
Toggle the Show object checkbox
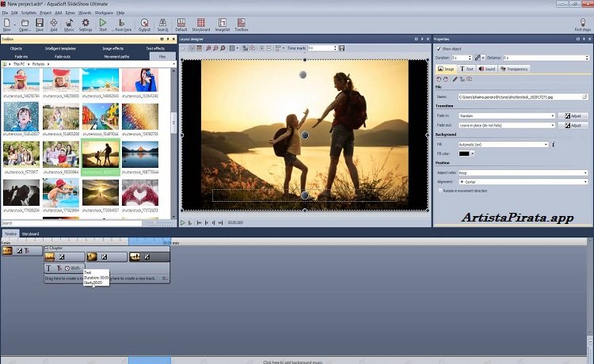click(439, 48)
